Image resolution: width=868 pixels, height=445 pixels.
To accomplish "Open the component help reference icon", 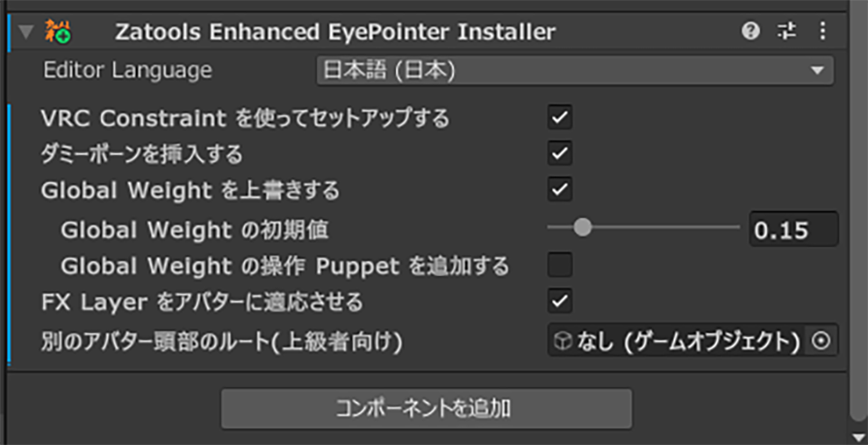I will (751, 32).
